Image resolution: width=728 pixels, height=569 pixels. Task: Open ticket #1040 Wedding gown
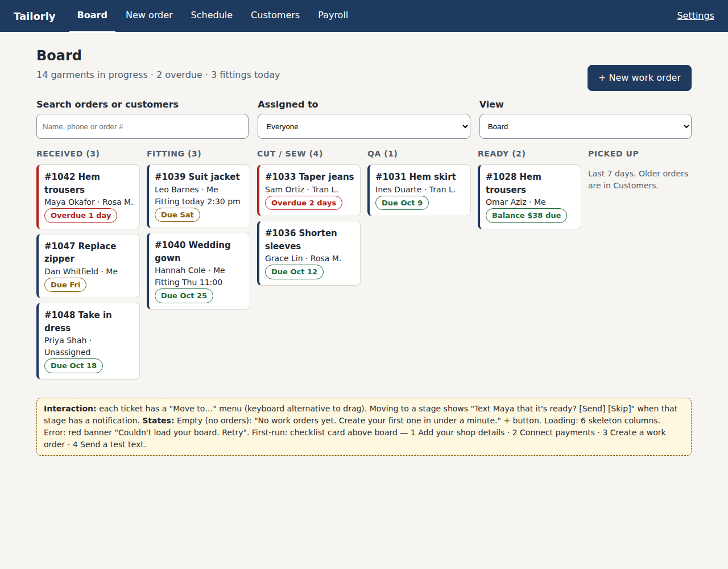[x=198, y=271]
